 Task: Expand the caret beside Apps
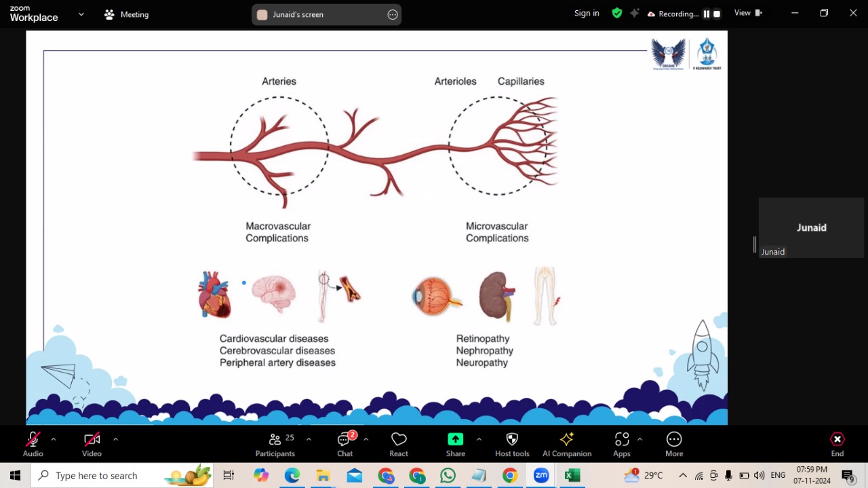click(639, 439)
